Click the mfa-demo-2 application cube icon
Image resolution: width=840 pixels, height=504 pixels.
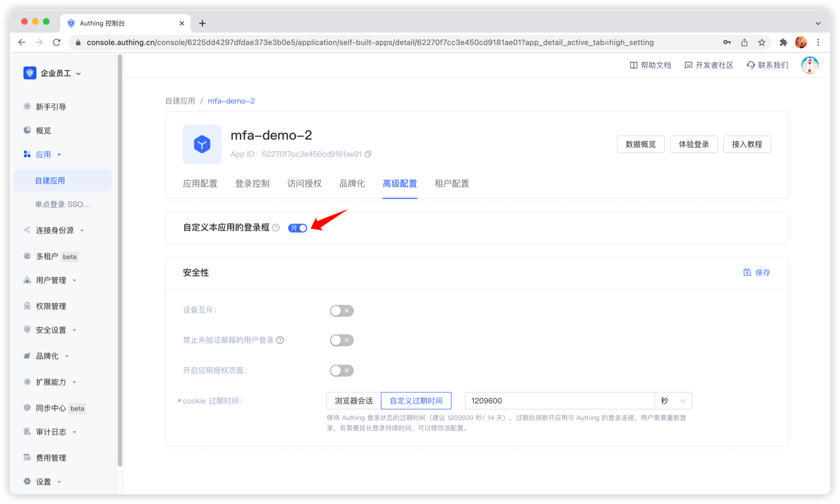[x=202, y=144]
